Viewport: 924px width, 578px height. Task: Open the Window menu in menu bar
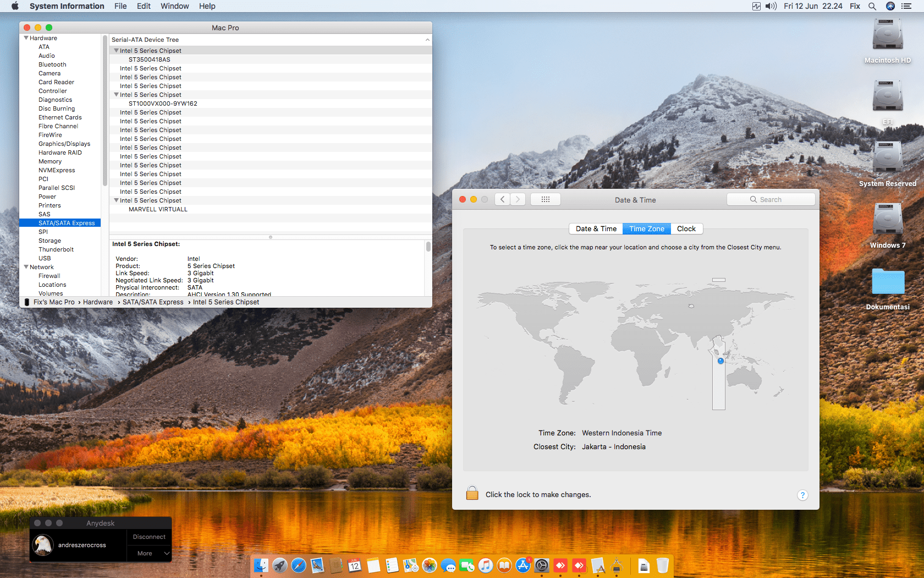(174, 6)
